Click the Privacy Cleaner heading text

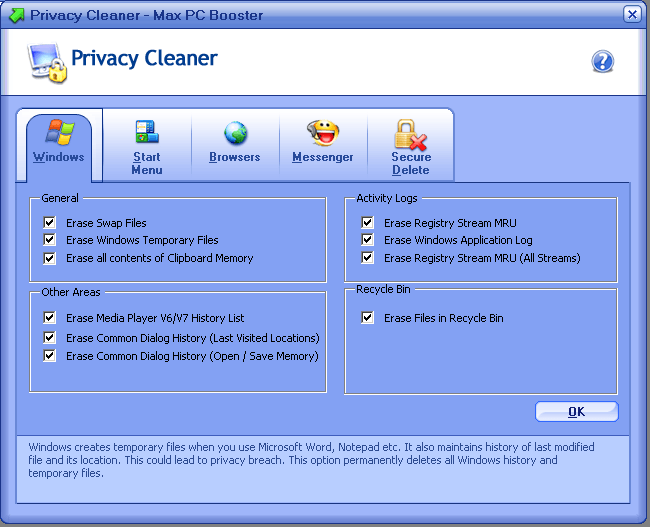[x=144, y=58]
